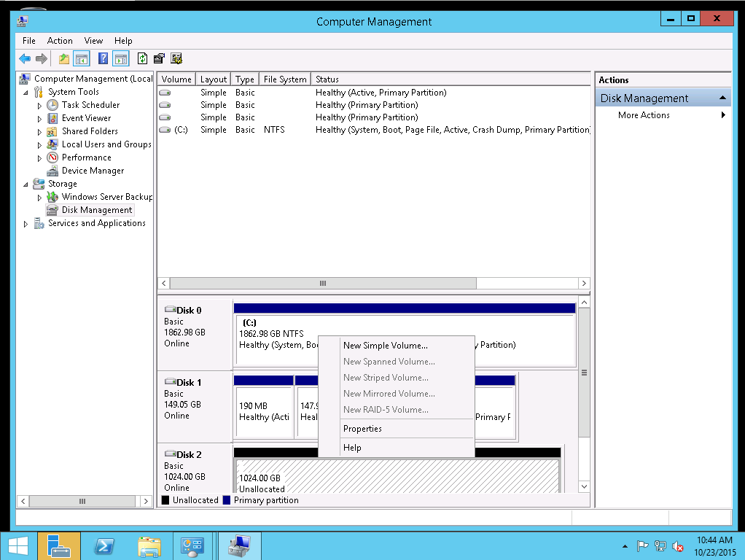Viewport: 745px width, 560px height.
Task: Toggle the Show/Hide Console Tree button
Action: [82, 59]
